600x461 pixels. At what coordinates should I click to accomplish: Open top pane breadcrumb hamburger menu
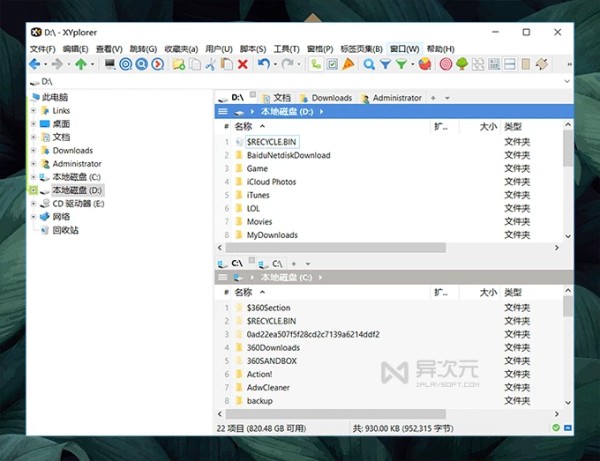(x=223, y=112)
